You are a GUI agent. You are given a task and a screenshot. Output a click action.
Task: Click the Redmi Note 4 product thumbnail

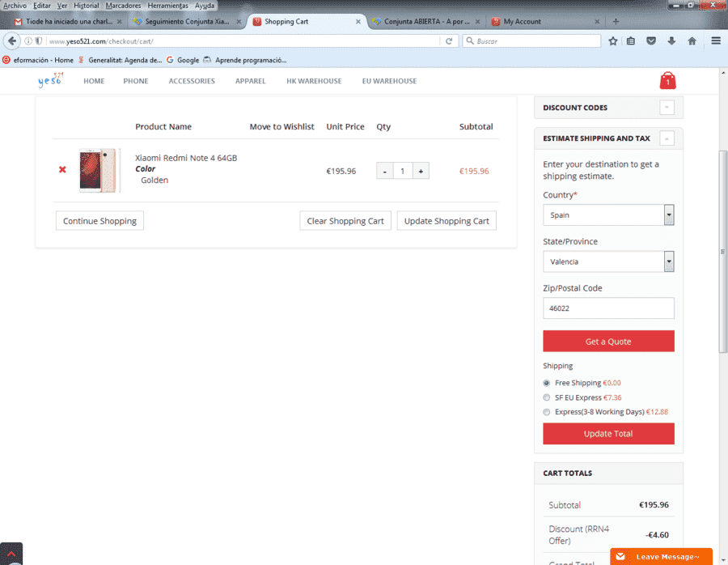pos(99,171)
